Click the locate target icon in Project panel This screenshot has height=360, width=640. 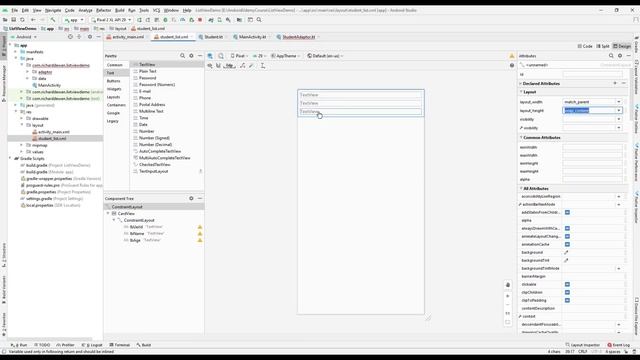click(70, 37)
